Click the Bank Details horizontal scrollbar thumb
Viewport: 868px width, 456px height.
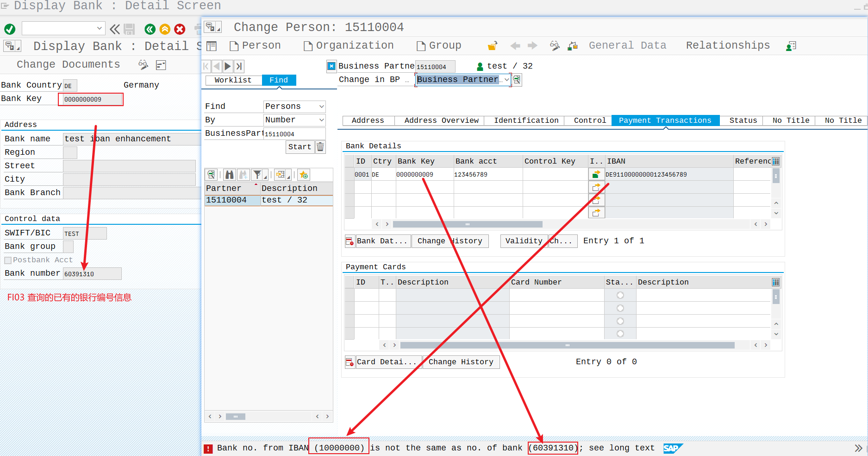[x=468, y=224]
